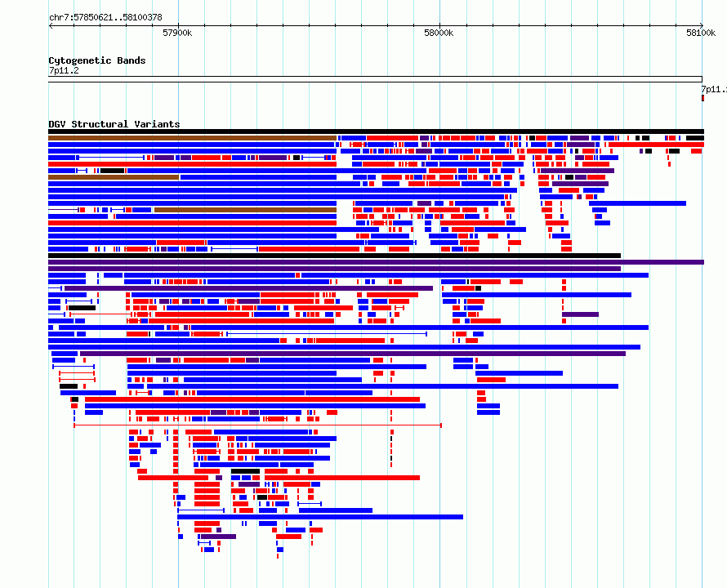Image resolution: width=727 pixels, height=588 pixels.
Task: Open the DGV Structural Variants track title
Action: coord(114,124)
